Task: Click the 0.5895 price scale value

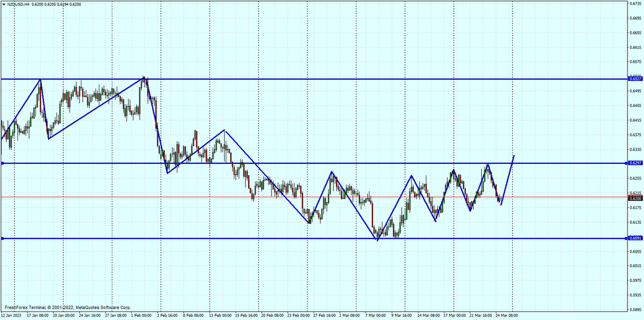Action: coord(636,310)
